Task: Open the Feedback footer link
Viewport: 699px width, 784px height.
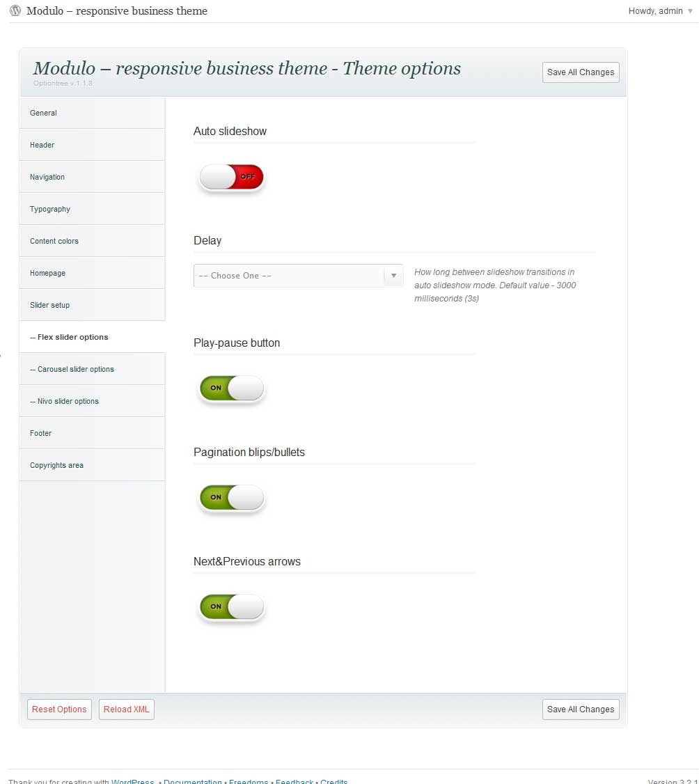Action: tap(294, 781)
